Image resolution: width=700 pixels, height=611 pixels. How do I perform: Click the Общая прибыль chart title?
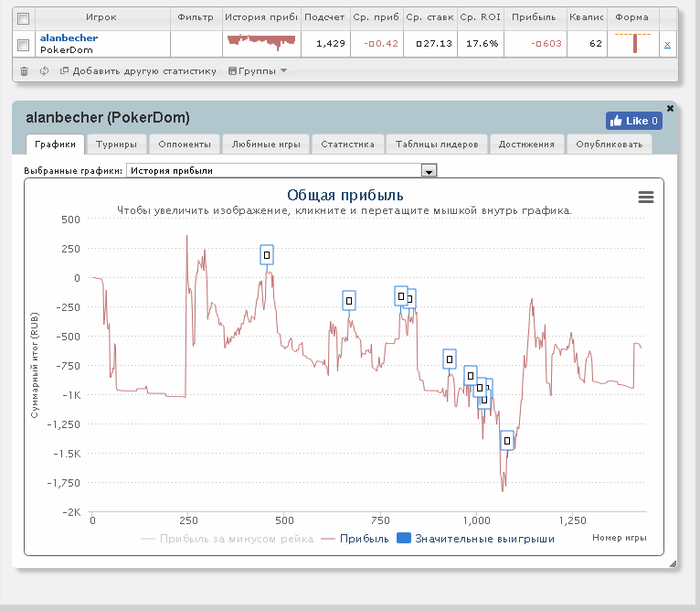pos(345,195)
